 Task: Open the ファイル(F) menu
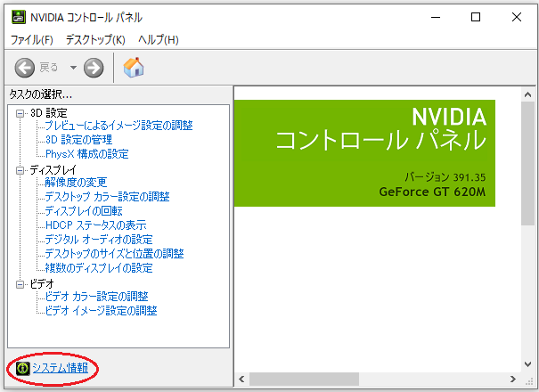click(31, 40)
